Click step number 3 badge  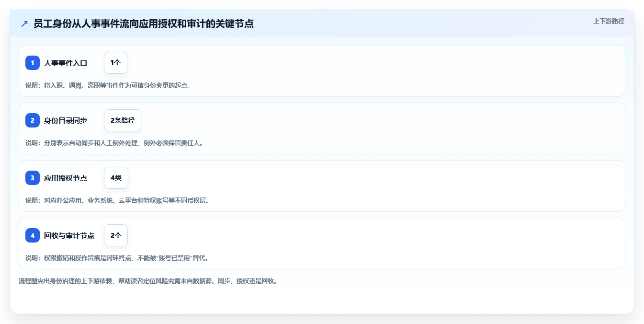[33, 178]
